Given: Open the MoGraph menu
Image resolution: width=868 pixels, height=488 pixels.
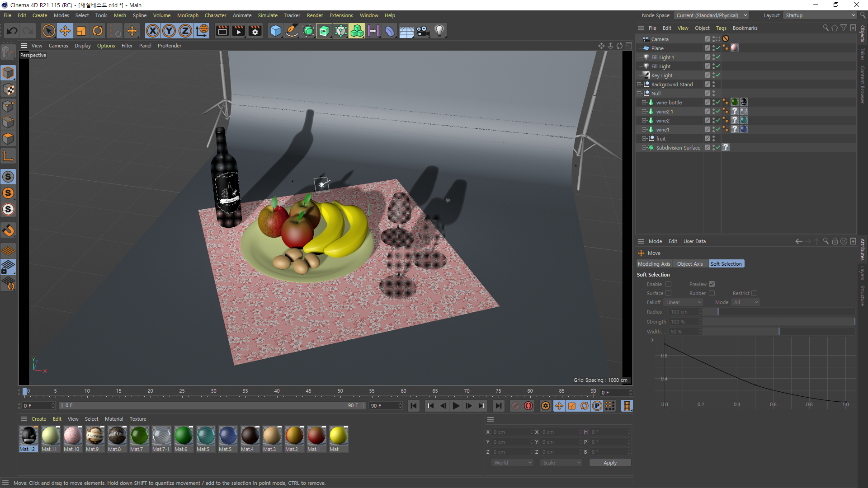Looking at the screenshot, I should [188, 15].
